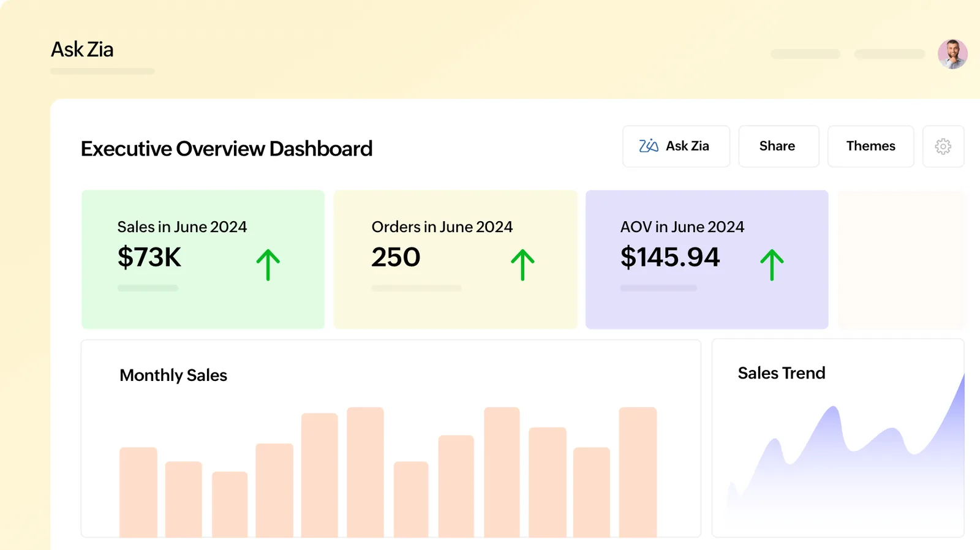The image size is (980, 550).
Task: Open the Share button
Action: click(x=778, y=146)
